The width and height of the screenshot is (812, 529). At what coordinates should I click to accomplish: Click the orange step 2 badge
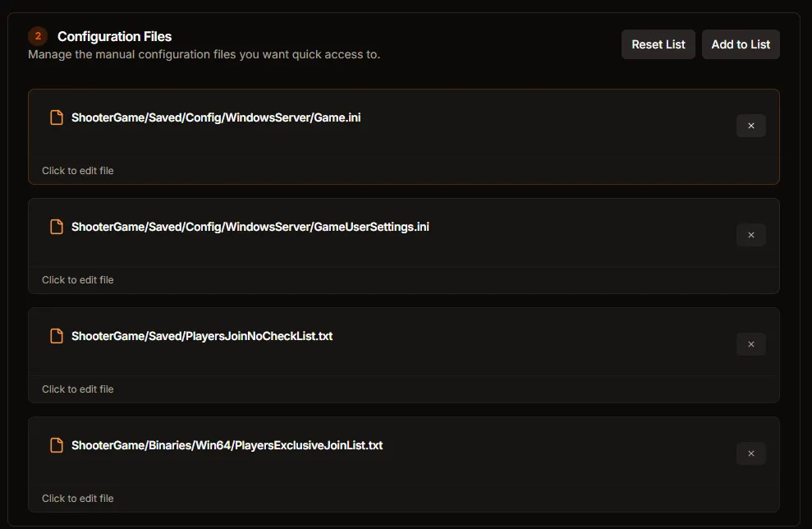[x=37, y=36]
